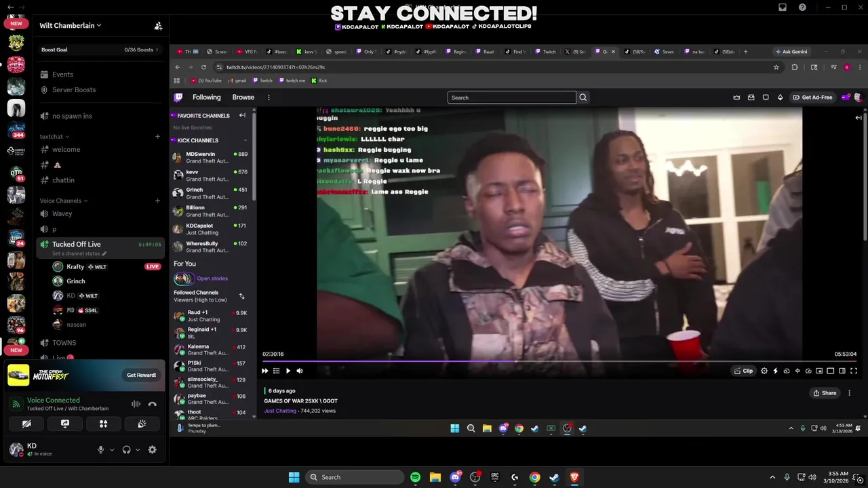Screen dimensions: 868x488
Task: Open Discord user settings gear
Action: coord(153,449)
